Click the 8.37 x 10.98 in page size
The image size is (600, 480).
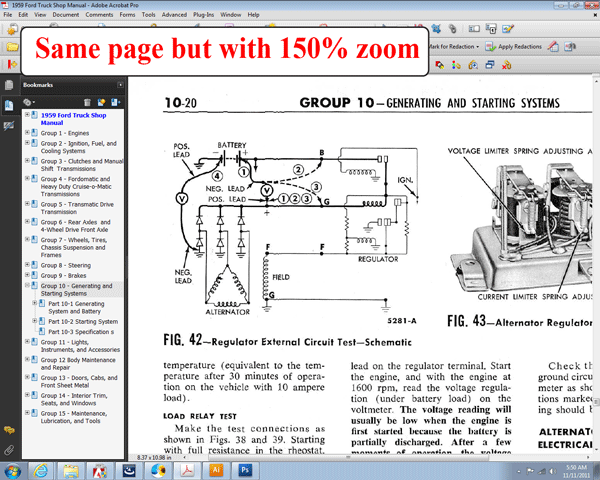tap(154, 457)
